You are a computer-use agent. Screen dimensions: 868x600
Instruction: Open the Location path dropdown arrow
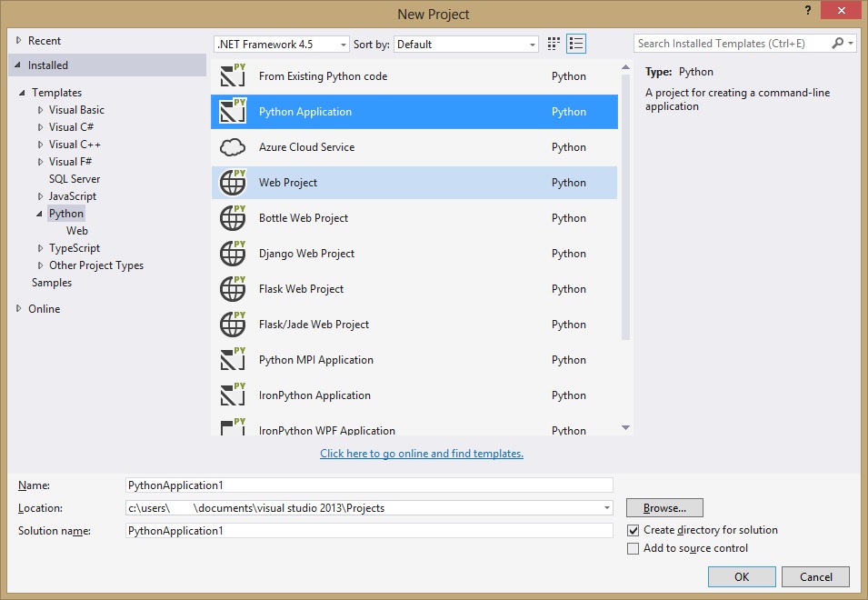(x=607, y=508)
